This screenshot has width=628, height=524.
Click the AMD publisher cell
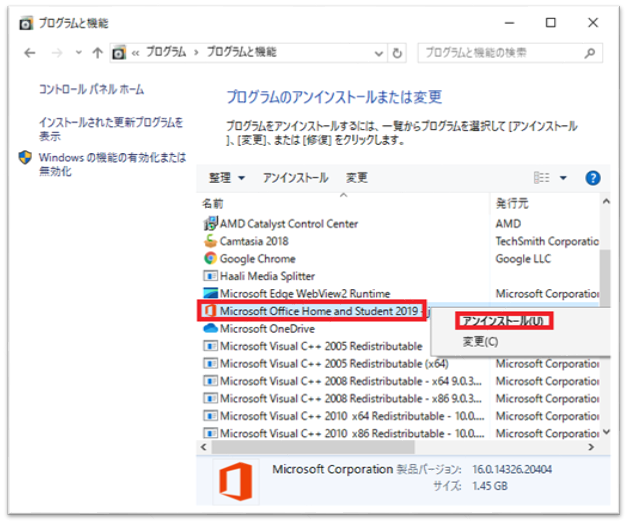[x=508, y=224]
